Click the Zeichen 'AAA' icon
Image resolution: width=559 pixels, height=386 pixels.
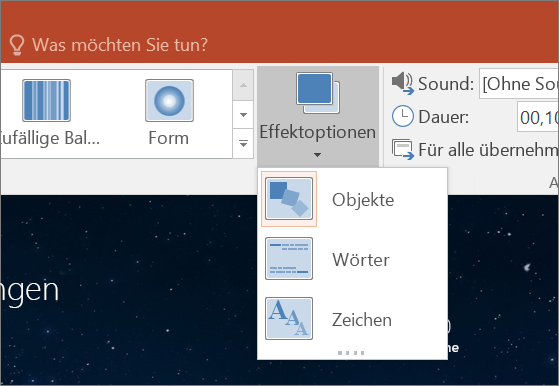289,319
